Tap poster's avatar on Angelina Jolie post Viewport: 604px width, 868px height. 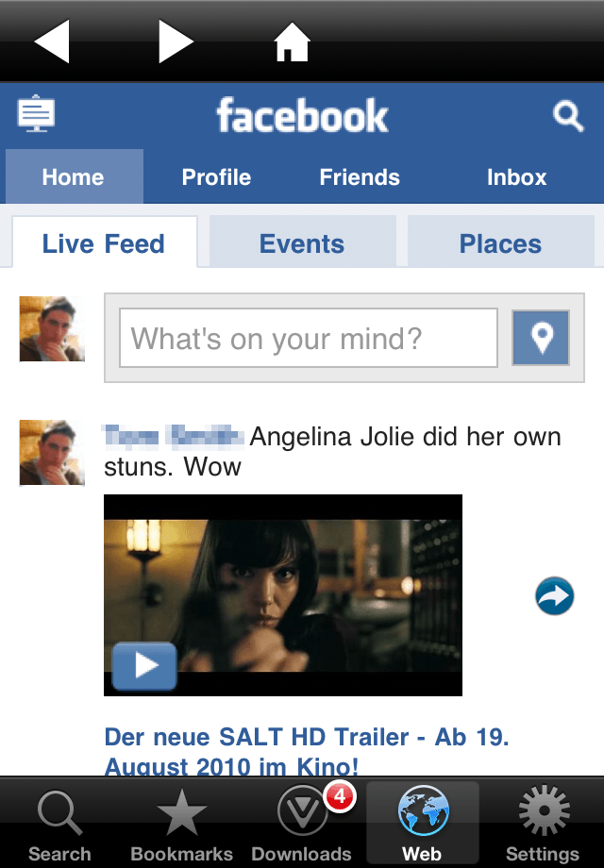pos(52,453)
